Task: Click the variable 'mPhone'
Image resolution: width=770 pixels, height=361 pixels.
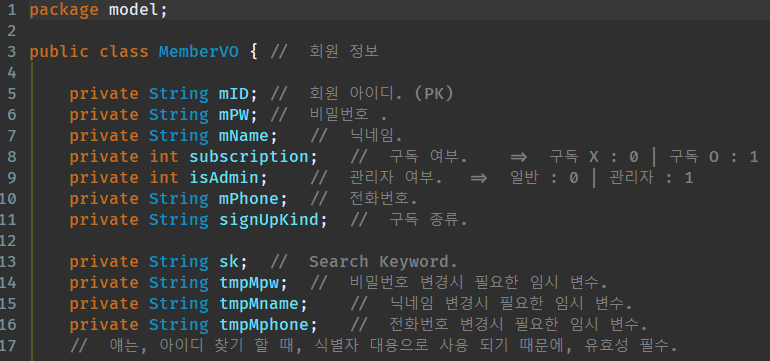Action: [248, 199]
